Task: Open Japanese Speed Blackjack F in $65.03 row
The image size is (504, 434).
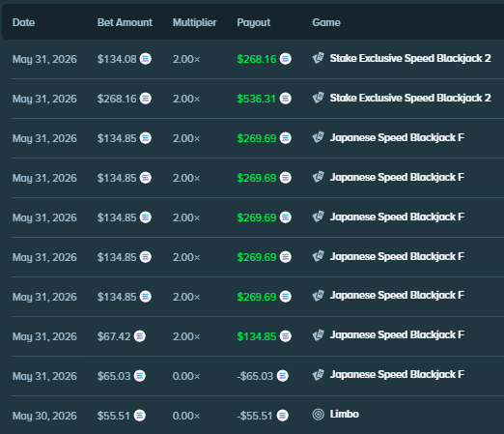Action: click(x=397, y=375)
